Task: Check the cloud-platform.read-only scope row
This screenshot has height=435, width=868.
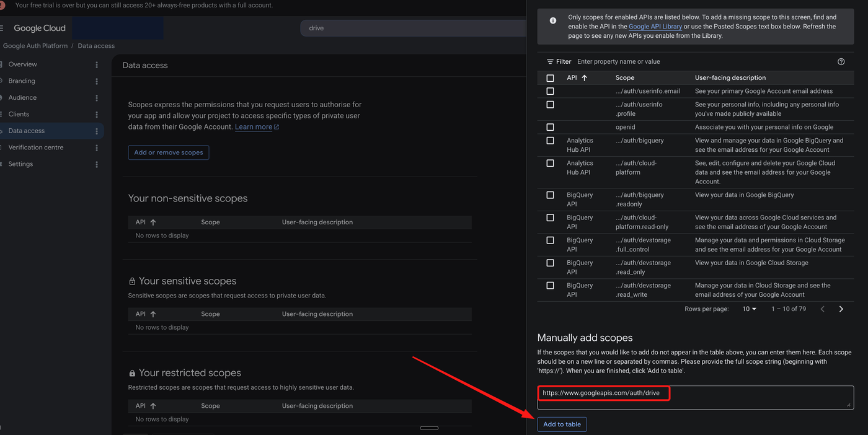Action: pyautogui.click(x=550, y=218)
